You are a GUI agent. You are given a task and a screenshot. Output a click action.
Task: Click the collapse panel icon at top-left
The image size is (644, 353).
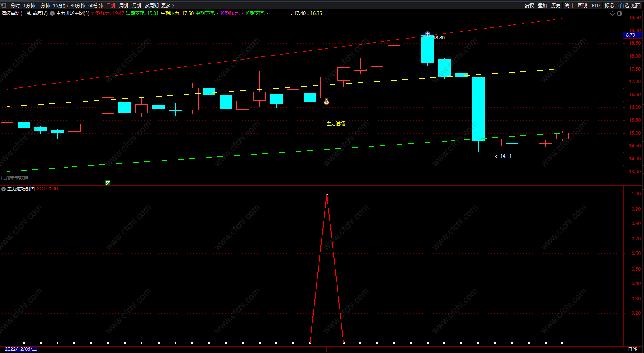click(4, 5)
